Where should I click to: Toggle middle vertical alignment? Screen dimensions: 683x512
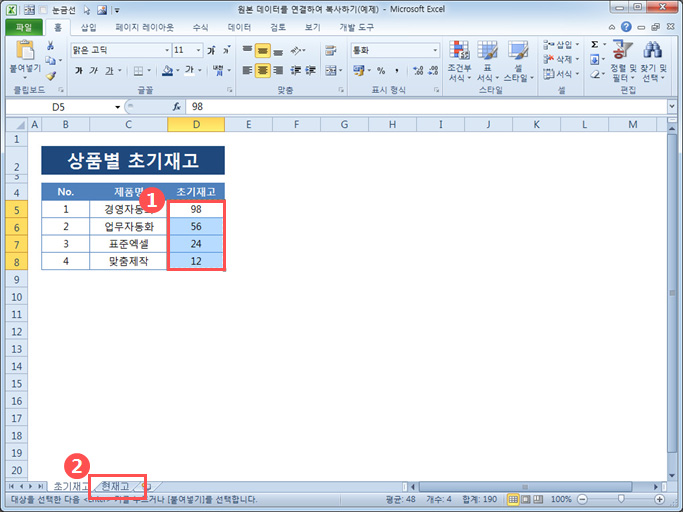coord(262,51)
